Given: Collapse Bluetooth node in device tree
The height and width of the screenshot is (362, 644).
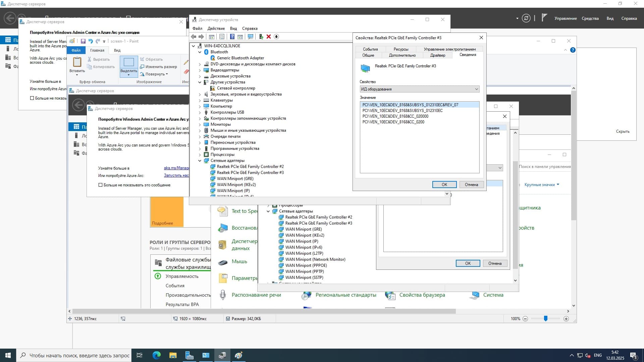Looking at the screenshot, I should (200, 52).
